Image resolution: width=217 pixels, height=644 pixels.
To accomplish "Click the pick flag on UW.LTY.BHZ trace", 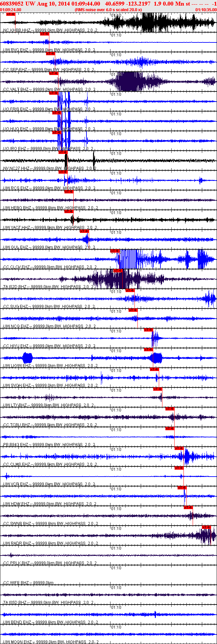I will pyautogui.click(x=158, y=389).
